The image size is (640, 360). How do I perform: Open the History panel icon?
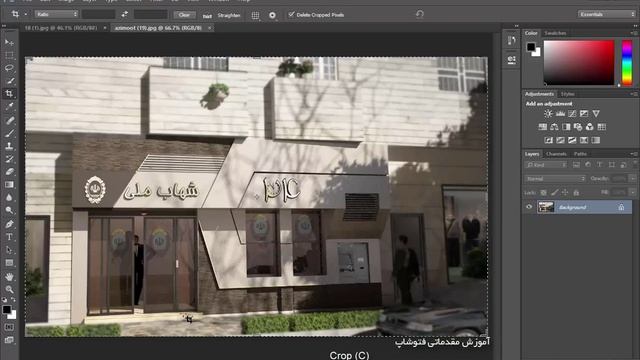(x=511, y=40)
